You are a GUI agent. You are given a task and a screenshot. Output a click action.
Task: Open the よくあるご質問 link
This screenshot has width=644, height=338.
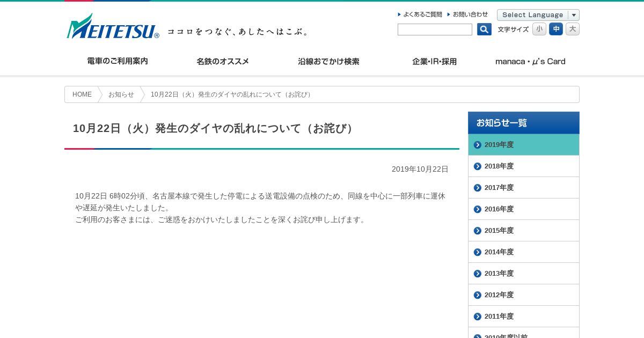pyautogui.click(x=420, y=14)
